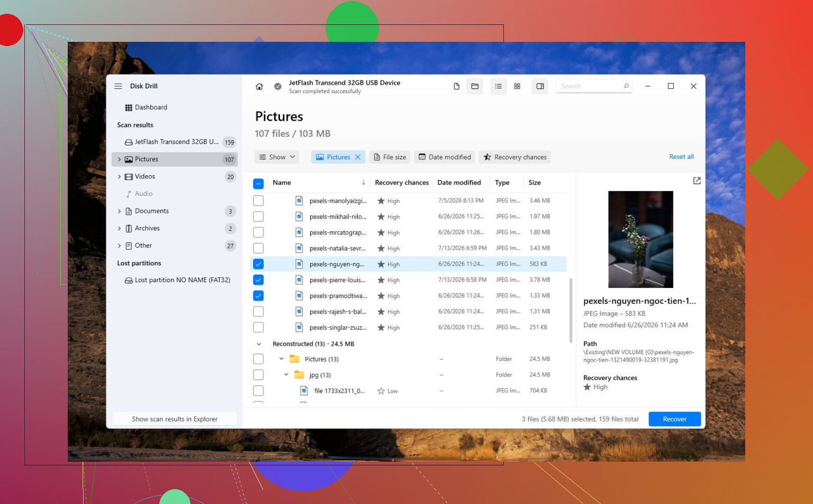Click the Reset all link
813x504 pixels.
click(x=681, y=157)
